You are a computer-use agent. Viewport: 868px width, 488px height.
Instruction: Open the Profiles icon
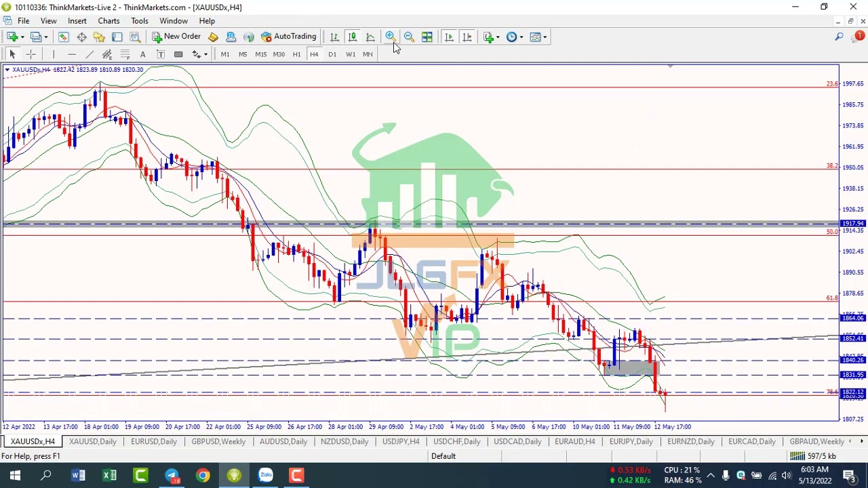(35, 37)
